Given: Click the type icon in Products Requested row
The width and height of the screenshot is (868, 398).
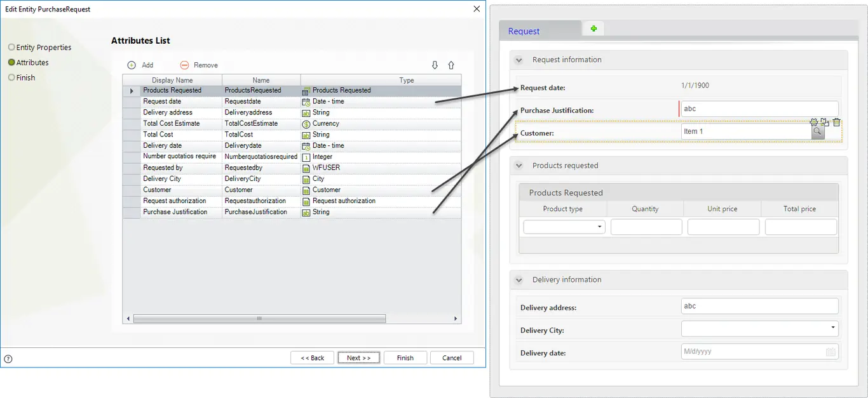Looking at the screenshot, I should click(x=306, y=91).
